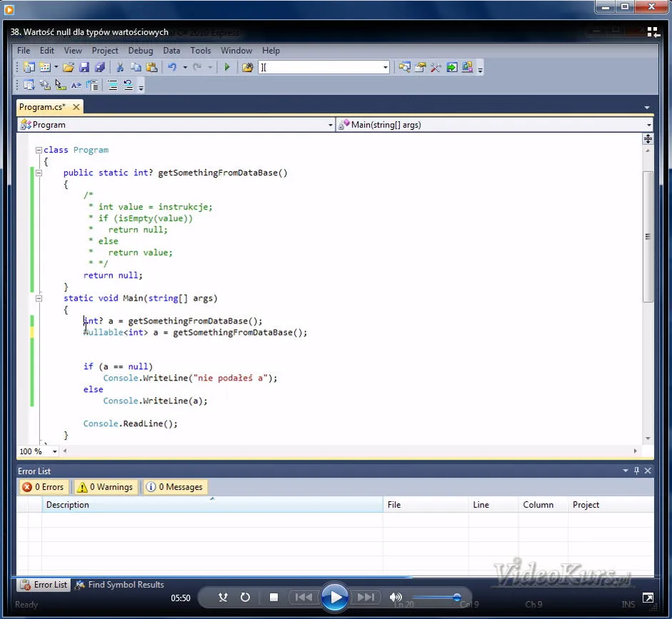This screenshot has height=619, width=672.
Task: Click the Find in Files icon
Action: (x=247, y=67)
